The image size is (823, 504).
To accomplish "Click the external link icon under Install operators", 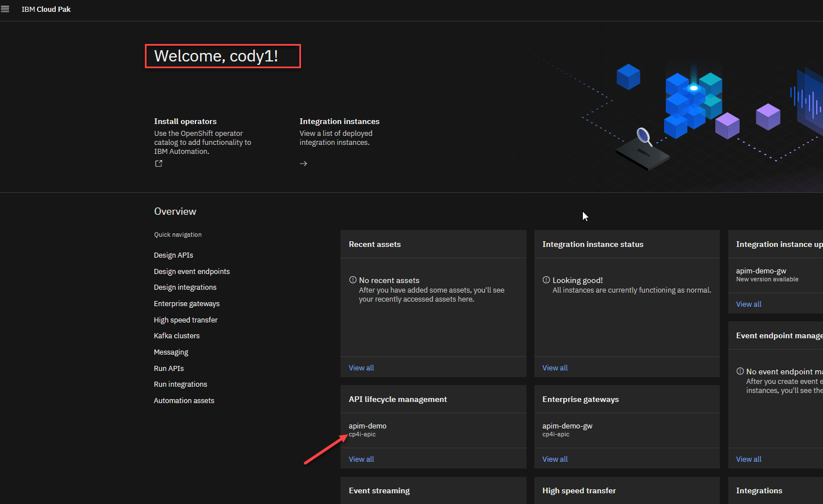I will click(x=158, y=163).
